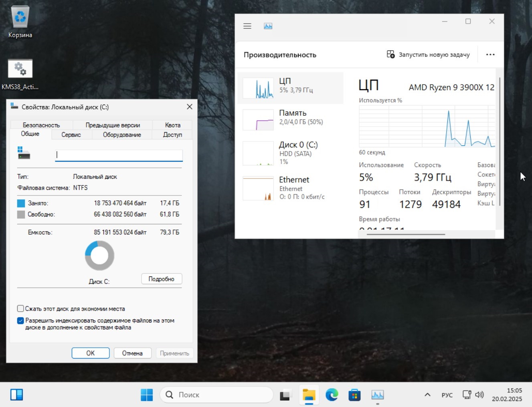
Task: Switch to the Сервис tab
Action: click(71, 135)
